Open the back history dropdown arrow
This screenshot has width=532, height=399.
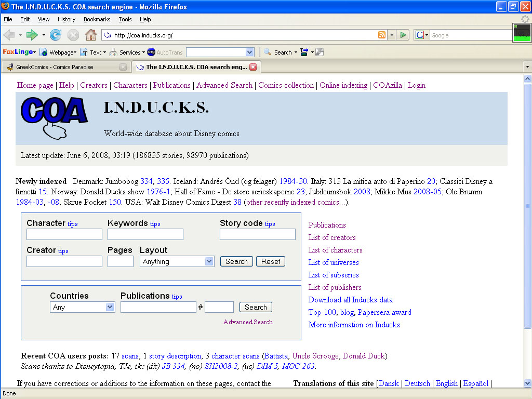20,35
